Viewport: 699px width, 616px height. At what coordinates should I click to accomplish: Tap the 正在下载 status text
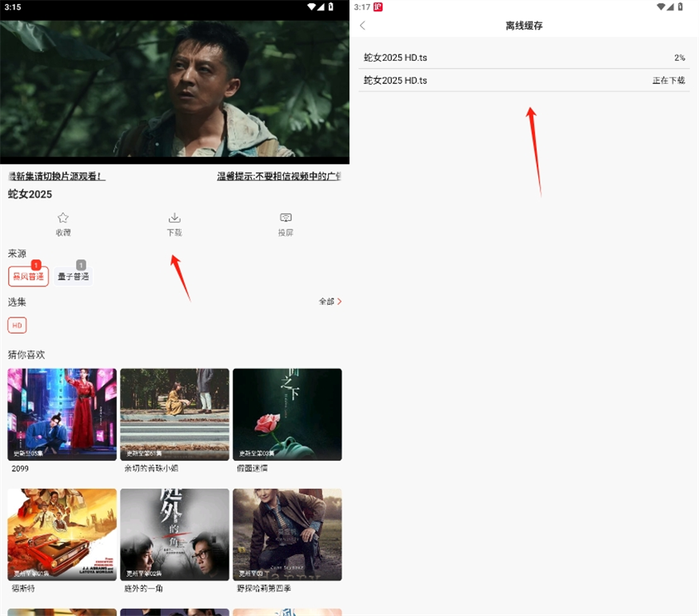click(669, 80)
